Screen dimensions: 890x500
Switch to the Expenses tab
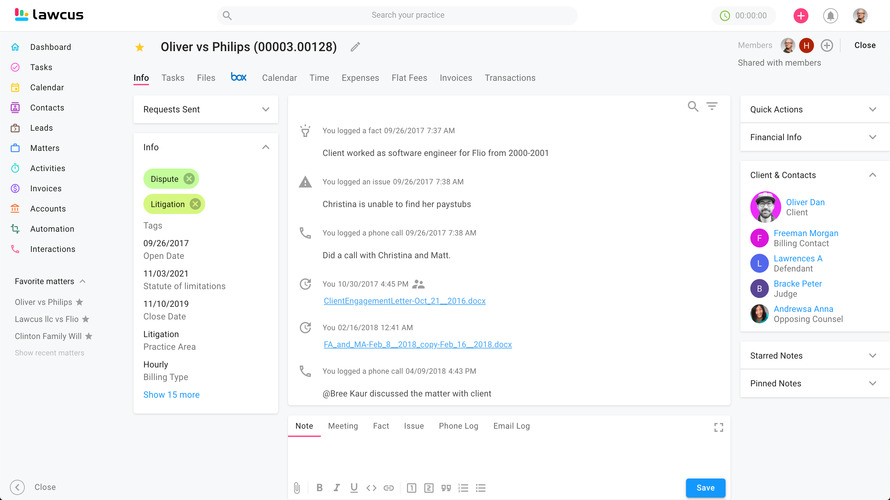(x=360, y=78)
